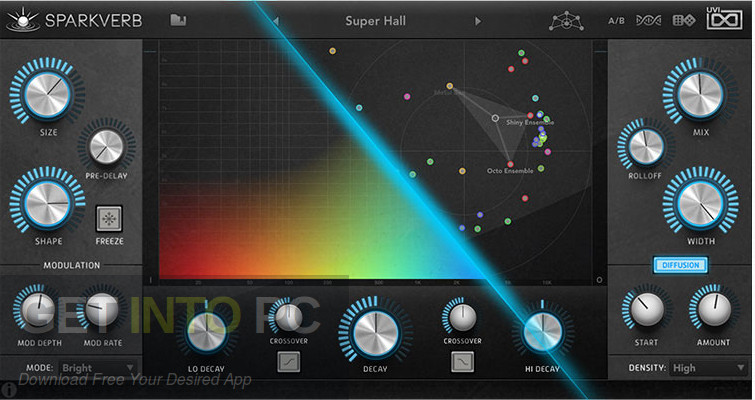Click the Sparkverb logo
Screen dimensions: 755x400
[x=75, y=21]
